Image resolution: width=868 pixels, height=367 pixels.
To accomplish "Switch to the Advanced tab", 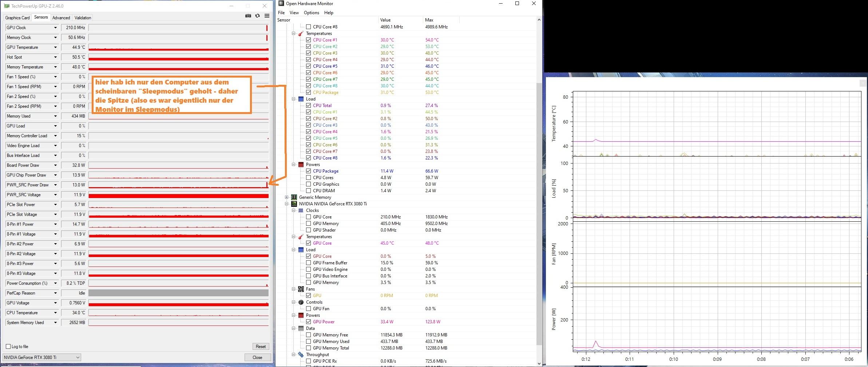I will pyautogui.click(x=61, y=18).
